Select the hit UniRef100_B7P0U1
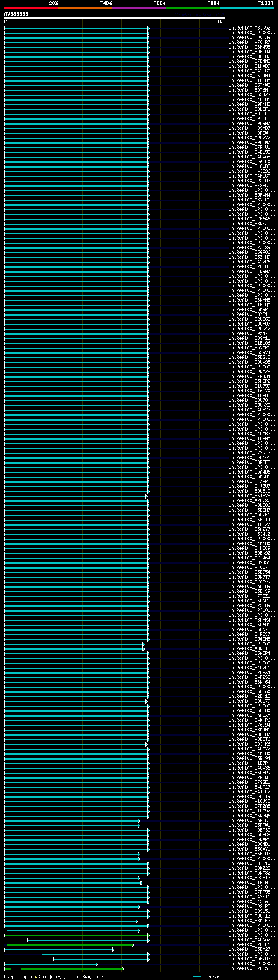278x980 pixels. click(x=249, y=148)
